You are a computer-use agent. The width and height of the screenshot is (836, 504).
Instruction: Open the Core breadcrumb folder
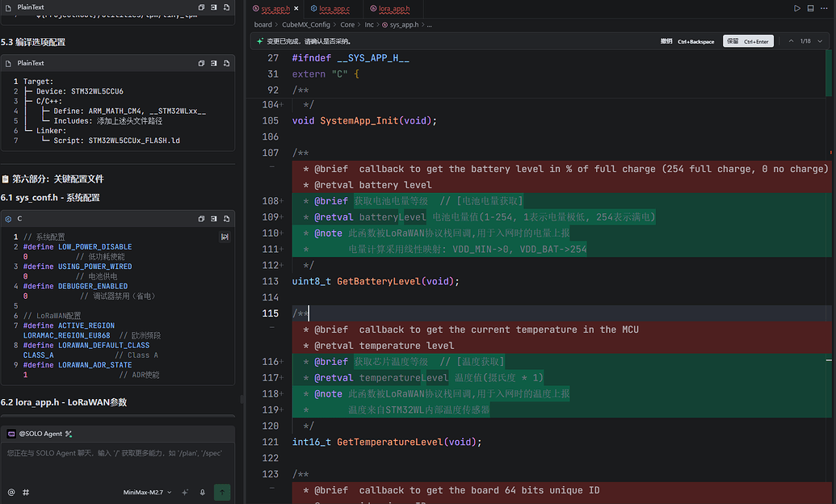tap(347, 25)
